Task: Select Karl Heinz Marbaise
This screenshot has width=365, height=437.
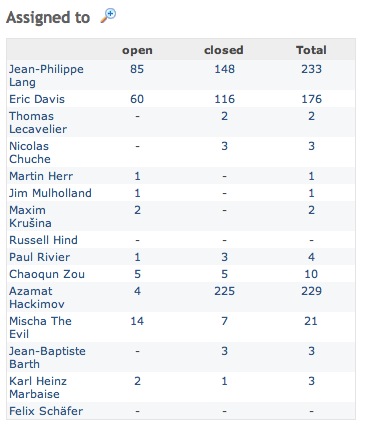Action: [38, 387]
